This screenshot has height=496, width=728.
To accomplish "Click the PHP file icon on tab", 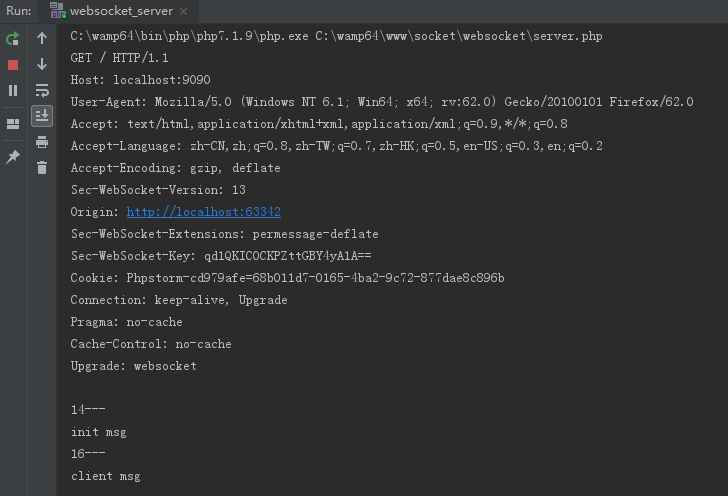I will (x=57, y=11).
